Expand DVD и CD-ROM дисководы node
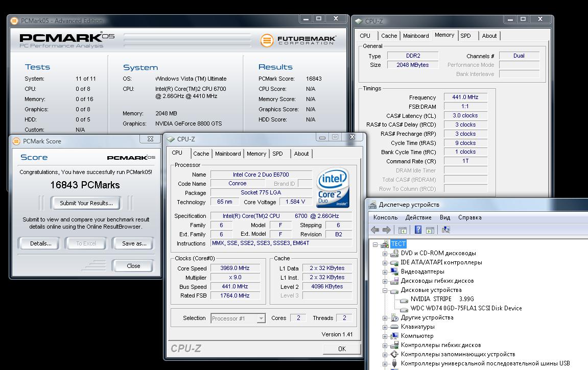588x370 pixels. (x=385, y=254)
